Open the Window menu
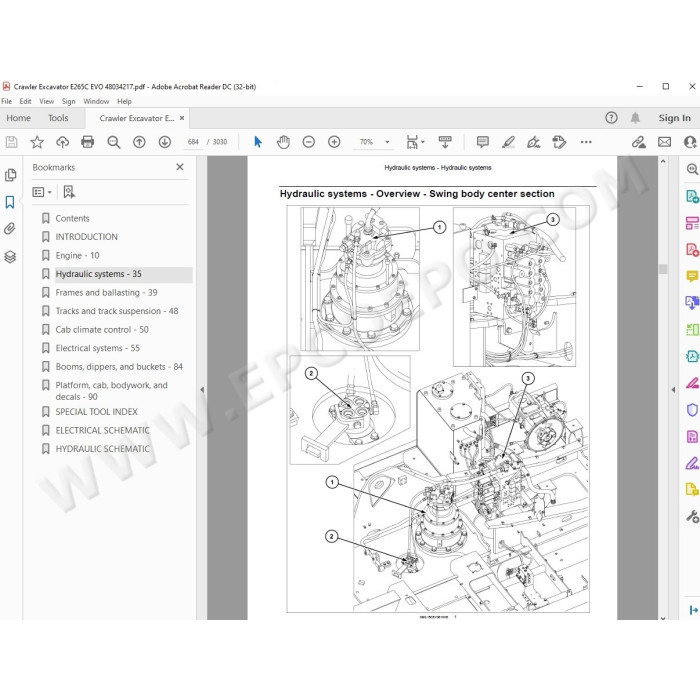Screen dimensions: 700x700 click(x=96, y=101)
